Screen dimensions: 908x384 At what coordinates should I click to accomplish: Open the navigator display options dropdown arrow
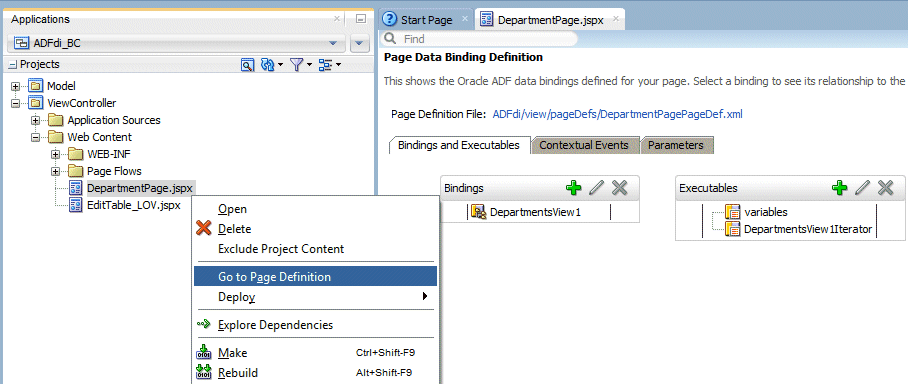(338, 65)
